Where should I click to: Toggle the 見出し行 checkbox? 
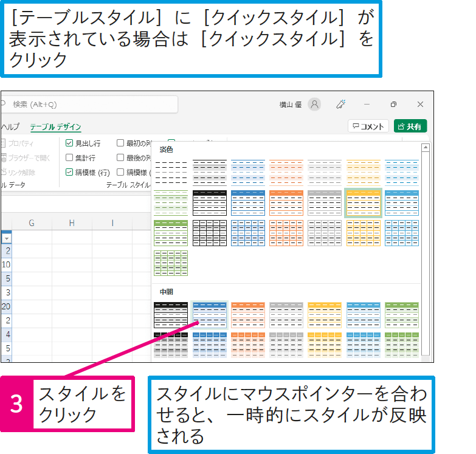coord(69,143)
